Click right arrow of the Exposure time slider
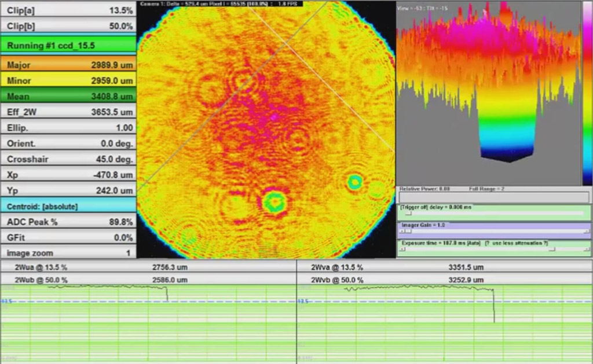 [x=586, y=249]
